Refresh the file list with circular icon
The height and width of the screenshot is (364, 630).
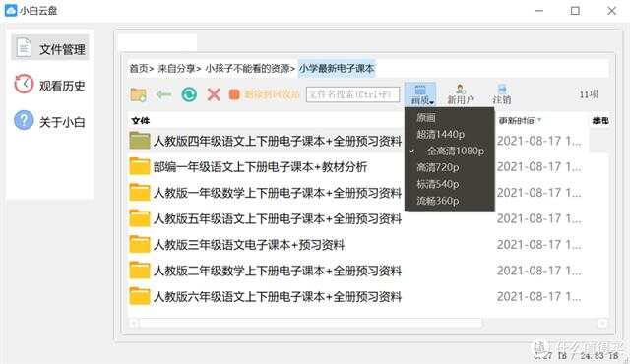[x=189, y=94]
